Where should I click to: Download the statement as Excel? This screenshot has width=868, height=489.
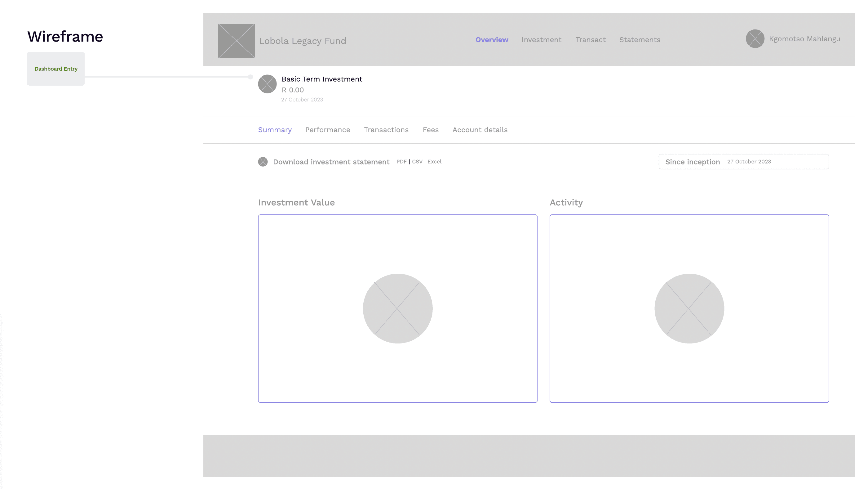click(x=434, y=162)
